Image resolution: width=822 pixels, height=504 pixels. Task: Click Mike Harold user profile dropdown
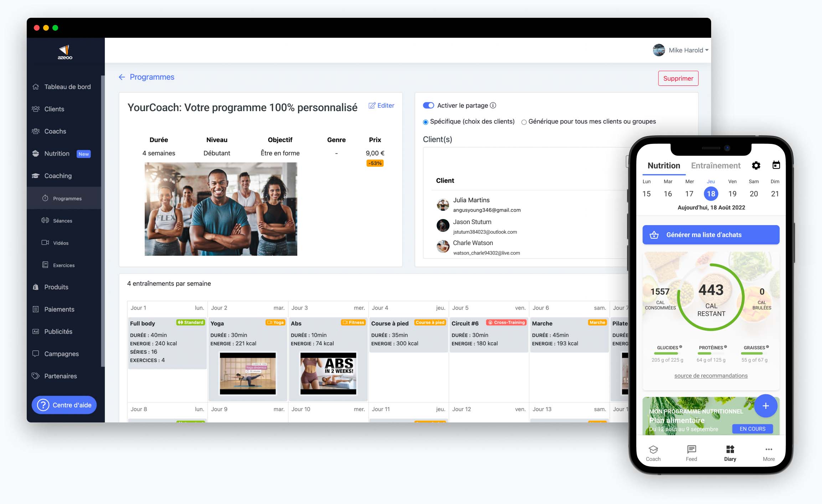(681, 50)
